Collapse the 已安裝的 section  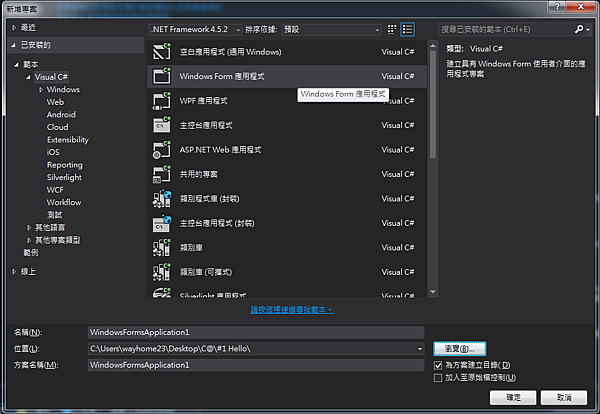click(x=14, y=45)
